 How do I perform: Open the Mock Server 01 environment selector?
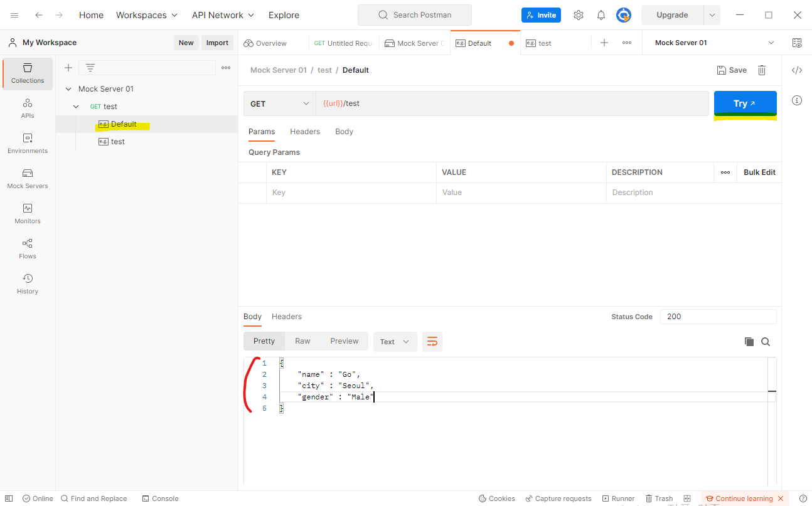point(715,43)
